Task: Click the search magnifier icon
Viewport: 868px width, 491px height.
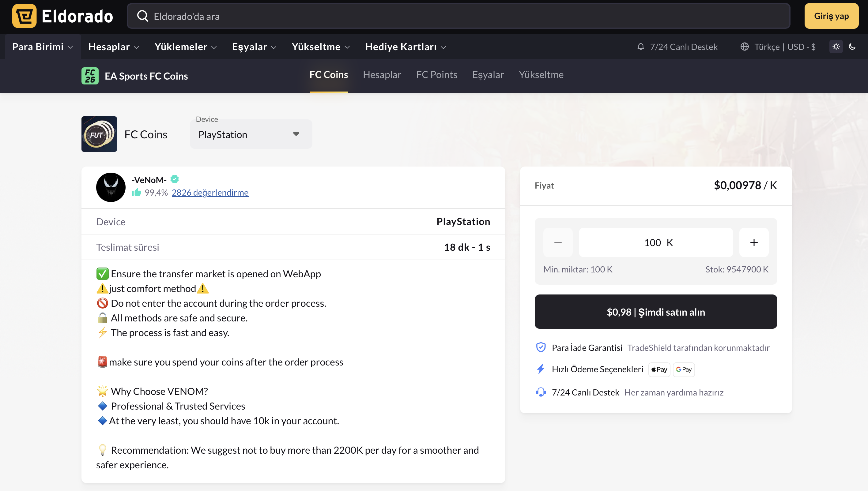Action: pyautogui.click(x=142, y=16)
